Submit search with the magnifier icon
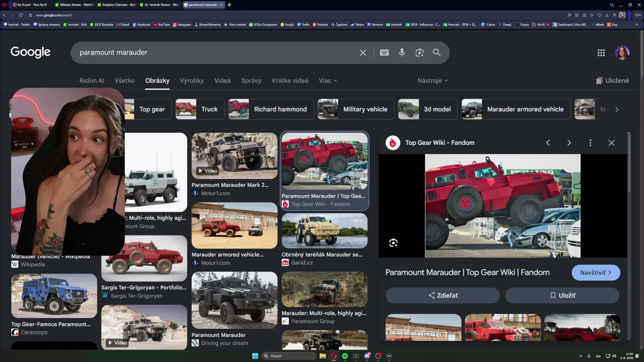644x362 pixels. tap(437, 52)
